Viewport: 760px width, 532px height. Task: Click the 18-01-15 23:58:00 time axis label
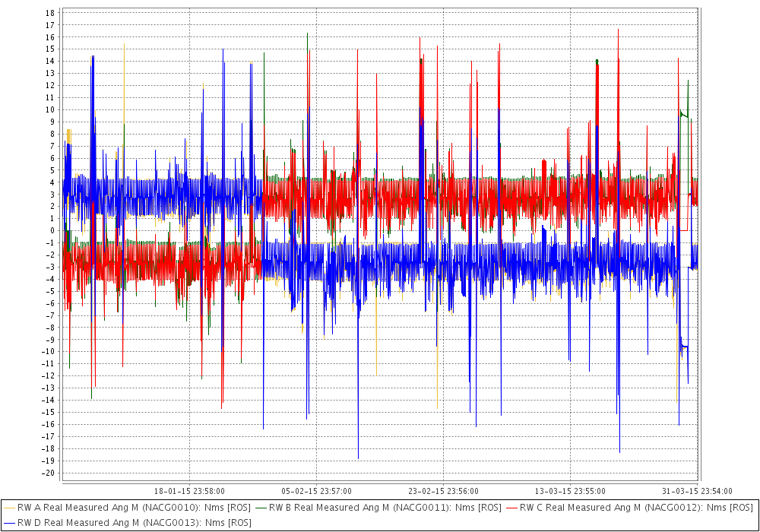point(189,491)
